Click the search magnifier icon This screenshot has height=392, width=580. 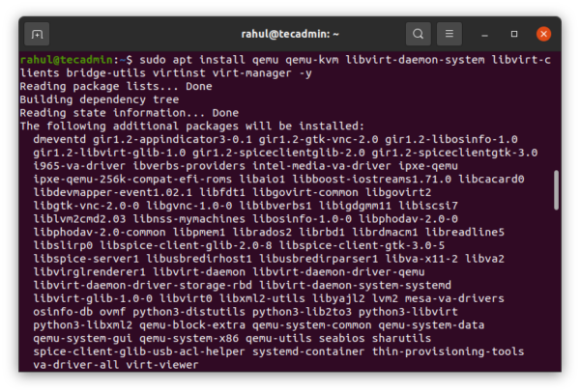click(x=419, y=35)
